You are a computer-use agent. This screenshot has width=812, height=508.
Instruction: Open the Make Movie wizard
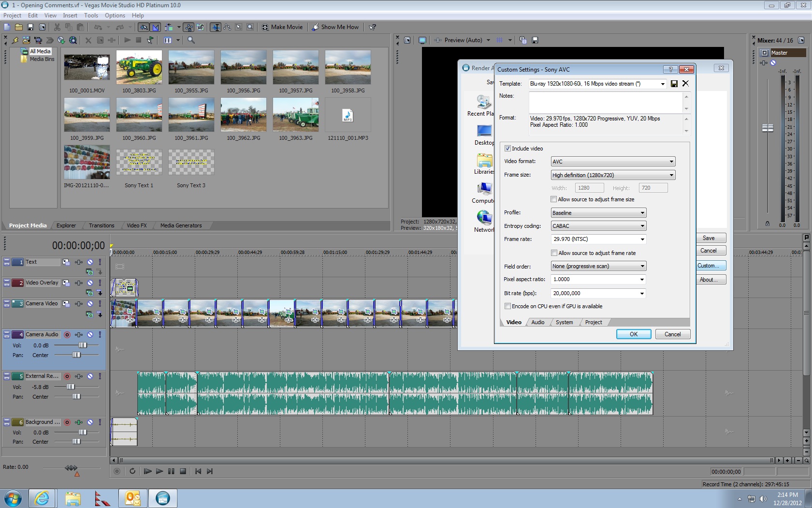(282, 27)
